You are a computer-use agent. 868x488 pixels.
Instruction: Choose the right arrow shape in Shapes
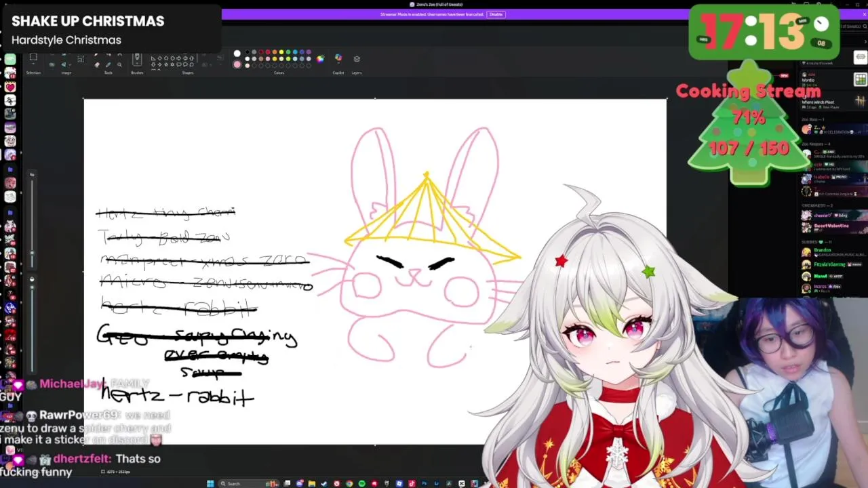179,58
